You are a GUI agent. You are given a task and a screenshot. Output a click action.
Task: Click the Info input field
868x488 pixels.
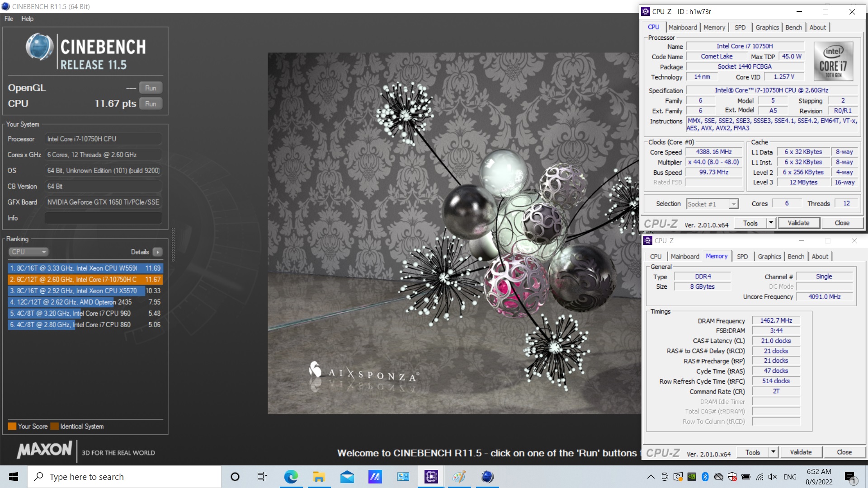tap(103, 218)
